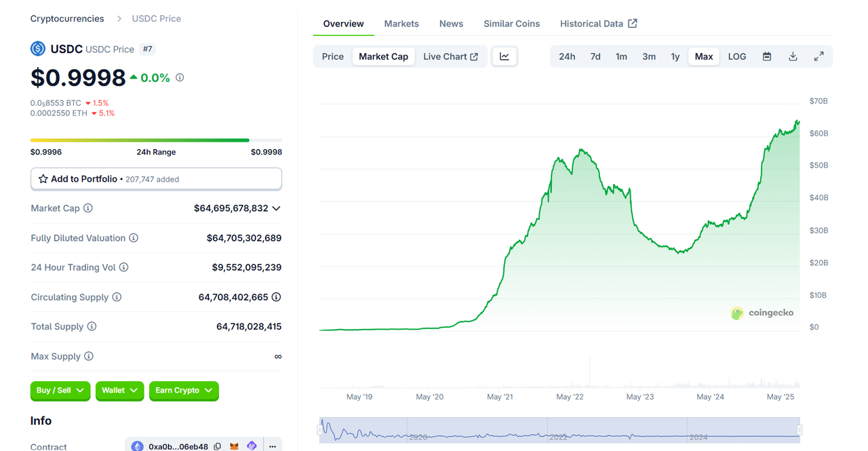Open the Similar Coins tab
The height and width of the screenshot is (451, 868).
512,23
